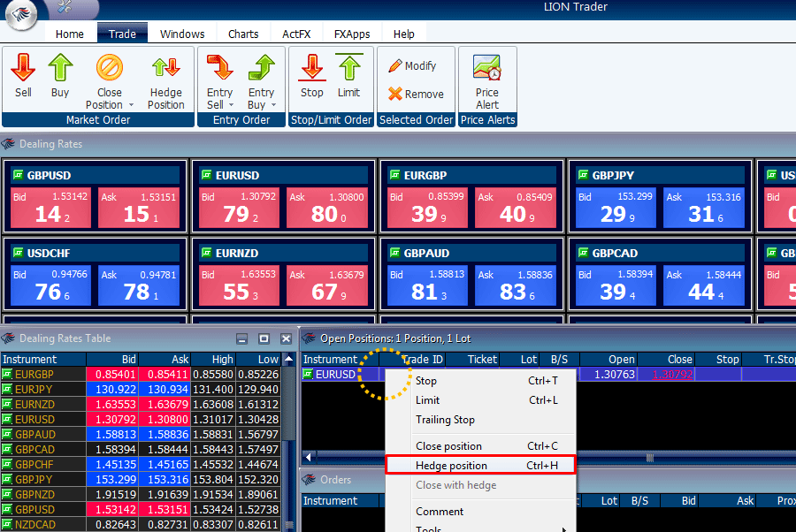The image size is (796, 532).
Task: Switch to the Home ribbon tab
Action: 70,34
